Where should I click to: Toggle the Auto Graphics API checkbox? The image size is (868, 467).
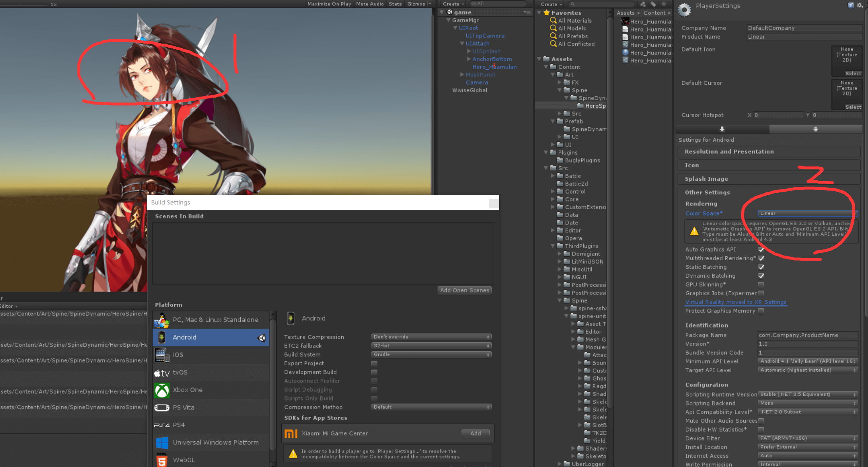pos(761,250)
